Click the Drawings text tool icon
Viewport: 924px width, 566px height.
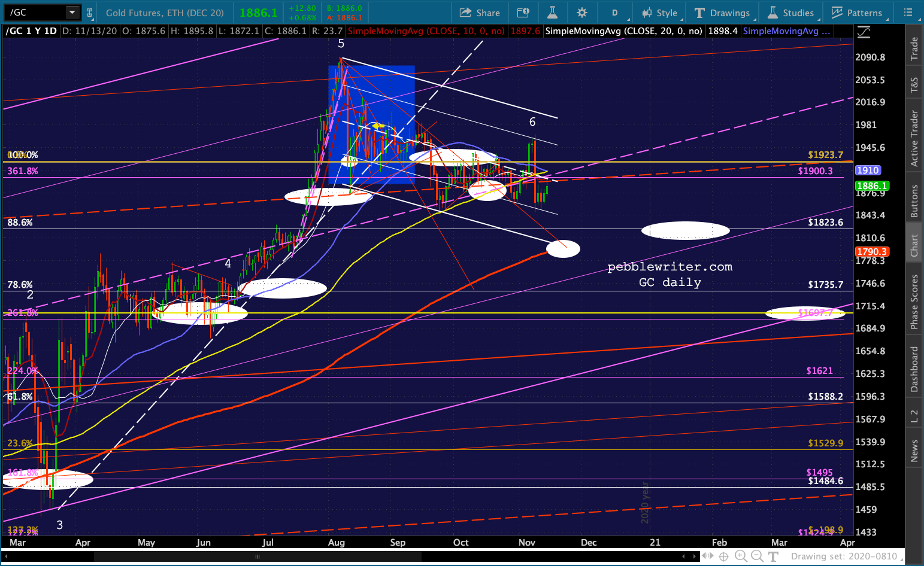[x=699, y=13]
